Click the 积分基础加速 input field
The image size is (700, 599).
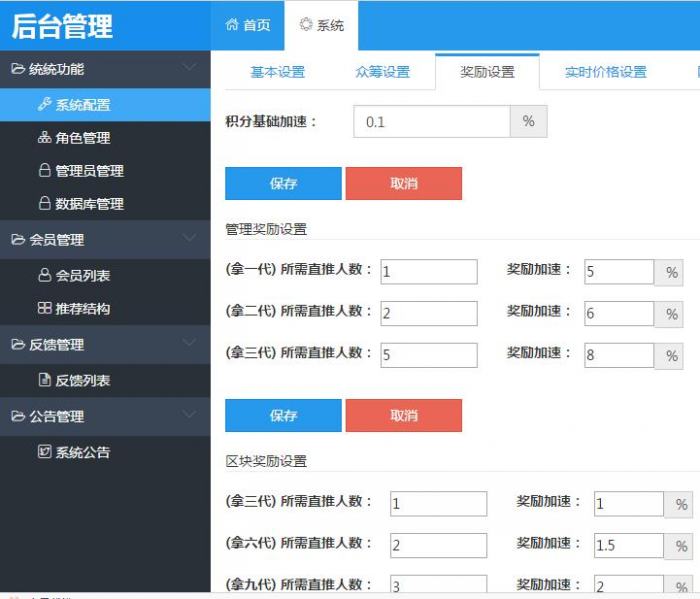click(432, 122)
